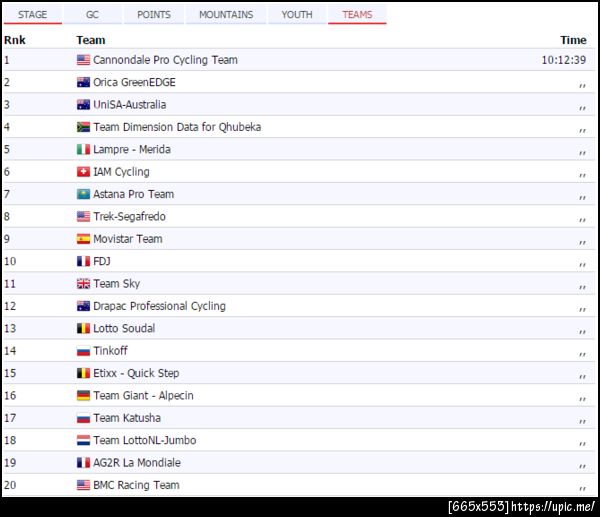The image size is (600, 517).
Task: Open the Lampre - Merida team link
Action: pyautogui.click(x=132, y=149)
